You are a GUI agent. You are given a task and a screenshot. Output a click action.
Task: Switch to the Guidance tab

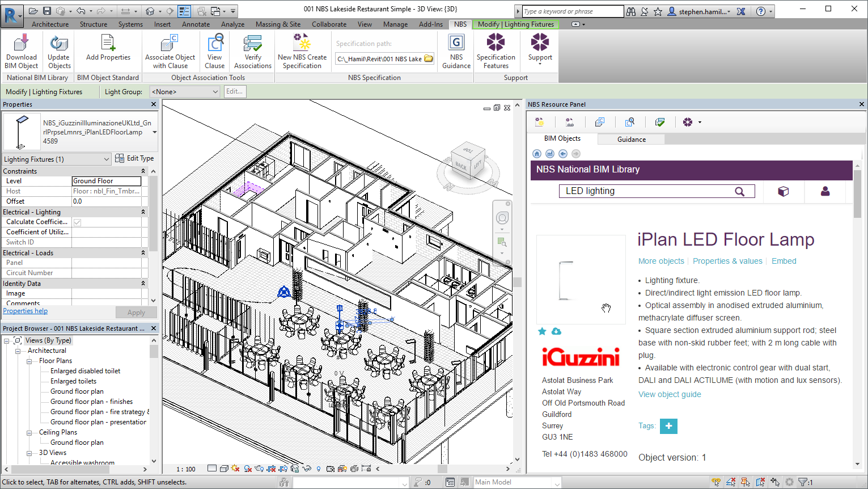630,138
